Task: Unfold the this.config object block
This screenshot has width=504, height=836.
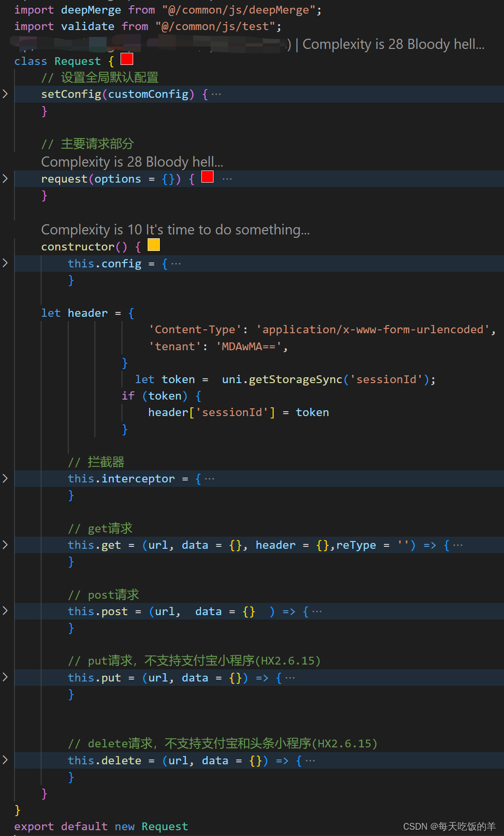Action: 5,263
